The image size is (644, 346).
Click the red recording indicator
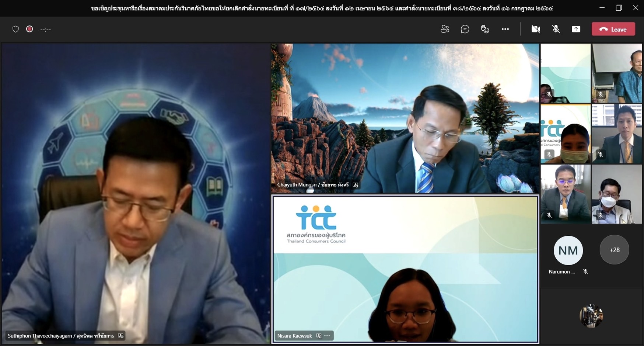29,29
